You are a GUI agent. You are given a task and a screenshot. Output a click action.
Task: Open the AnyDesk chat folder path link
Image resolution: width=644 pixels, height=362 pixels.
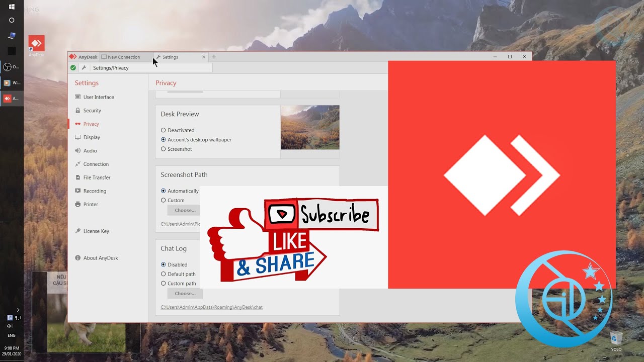click(x=212, y=307)
